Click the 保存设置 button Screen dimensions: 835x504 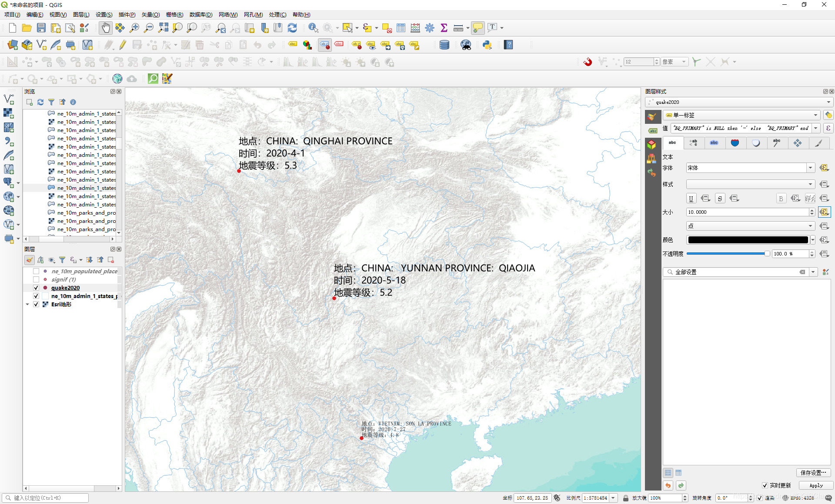point(813,472)
